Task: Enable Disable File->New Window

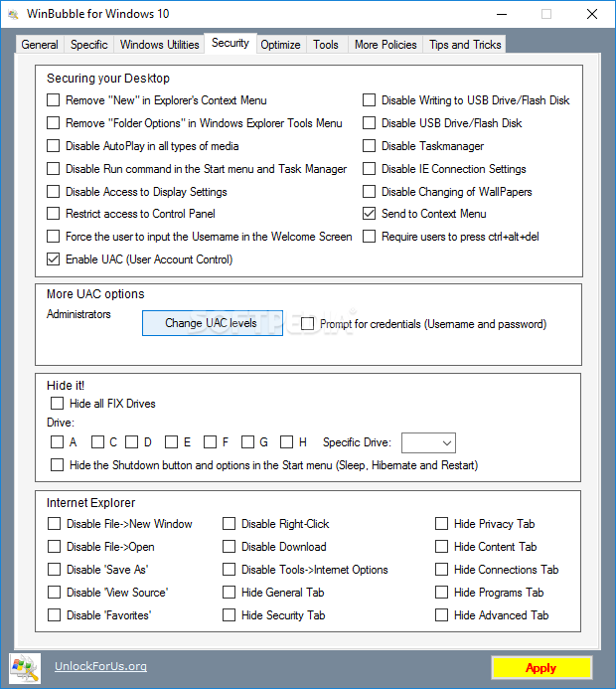Action: (x=54, y=524)
